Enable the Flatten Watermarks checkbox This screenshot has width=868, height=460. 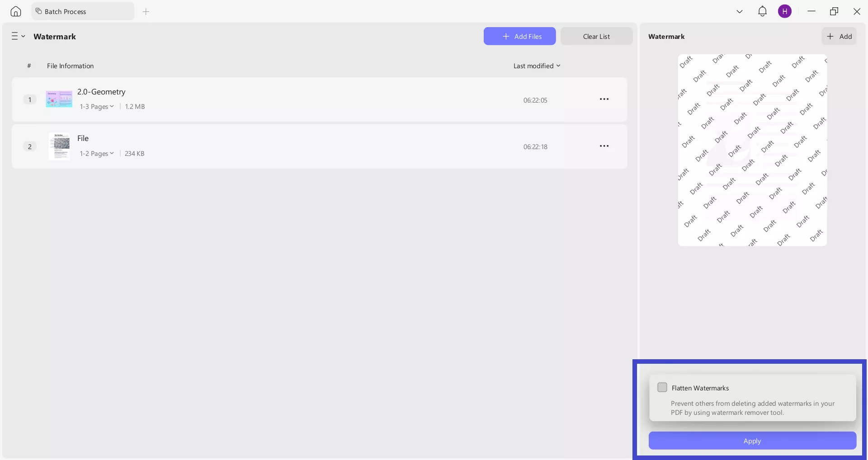click(662, 387)
